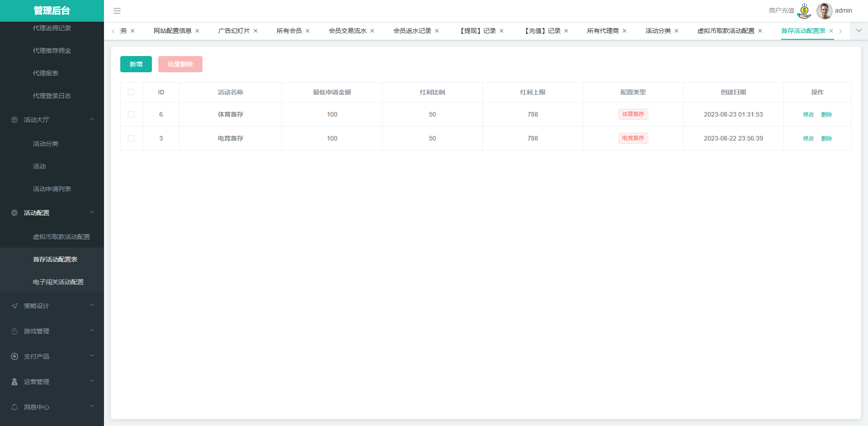Check the row for 体育首存

point(131,114)
